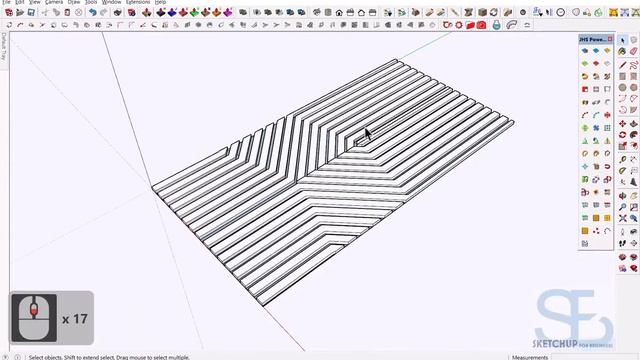Screen dimensions: 640x360
Task: Open the File menu
Action: pos(6,2)
